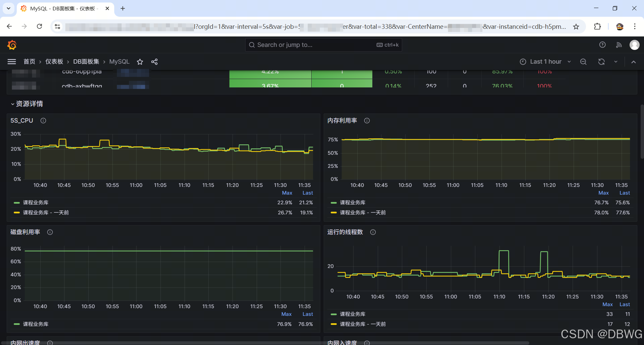
Task: Collapse the top toolbar chevron
Action: coord(633,62)
